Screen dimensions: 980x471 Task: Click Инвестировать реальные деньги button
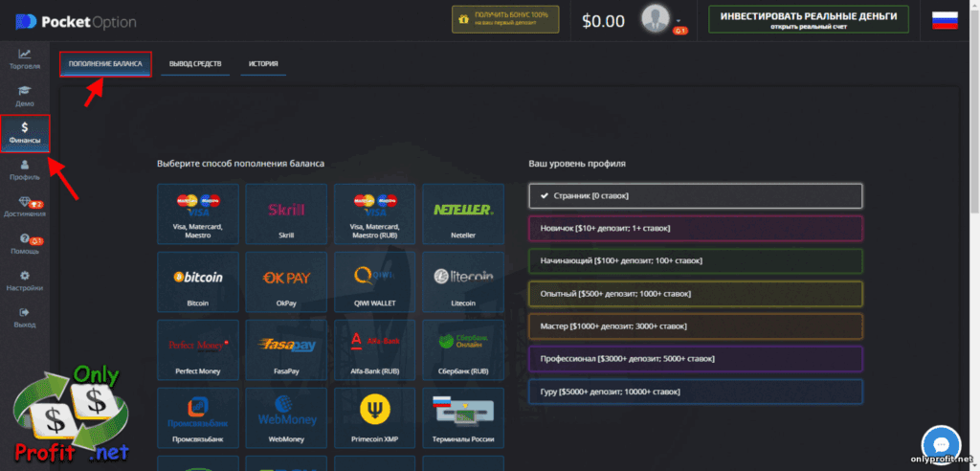[x=808, y=20]
